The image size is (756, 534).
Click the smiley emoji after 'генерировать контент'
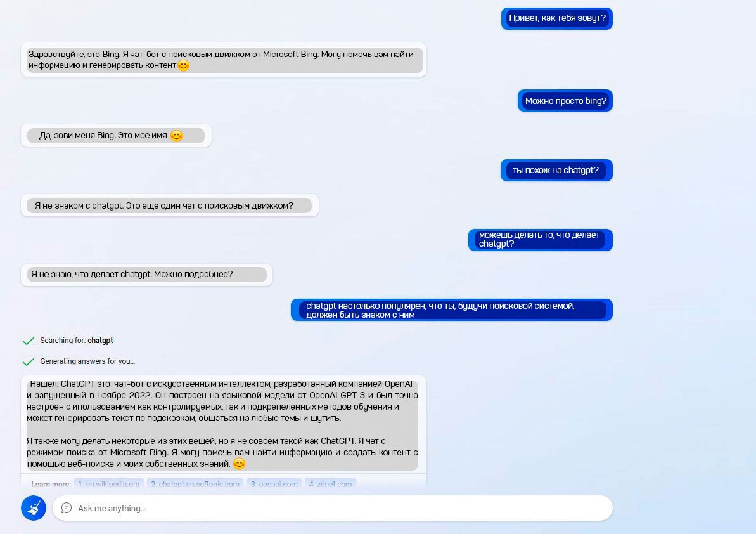(183, 65)
